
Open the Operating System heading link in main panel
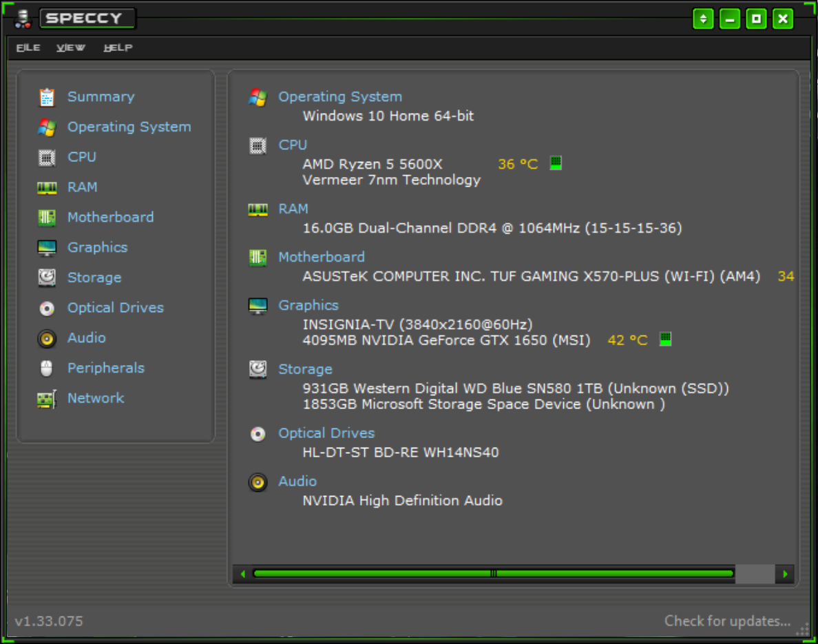340,97
